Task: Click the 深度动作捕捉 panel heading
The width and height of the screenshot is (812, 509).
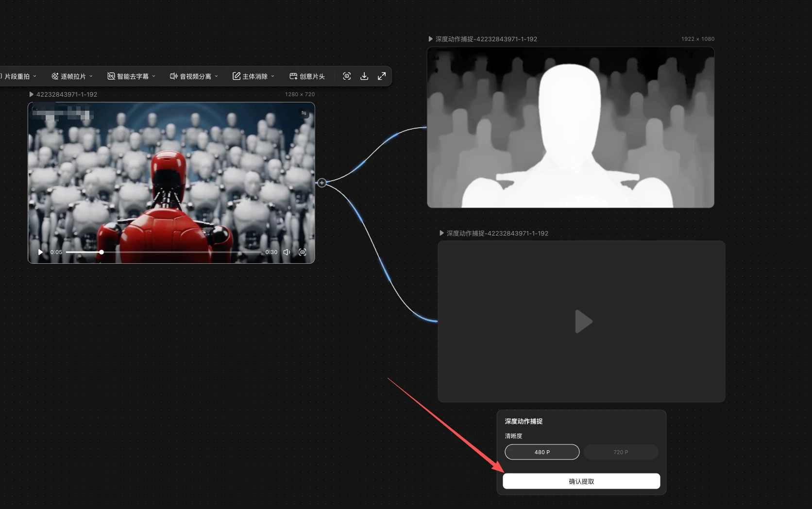Action: pos(524,421)
